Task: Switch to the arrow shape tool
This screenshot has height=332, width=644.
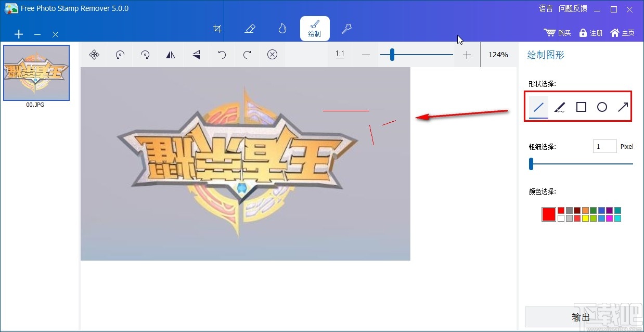Action: click(x=623, y=107)
